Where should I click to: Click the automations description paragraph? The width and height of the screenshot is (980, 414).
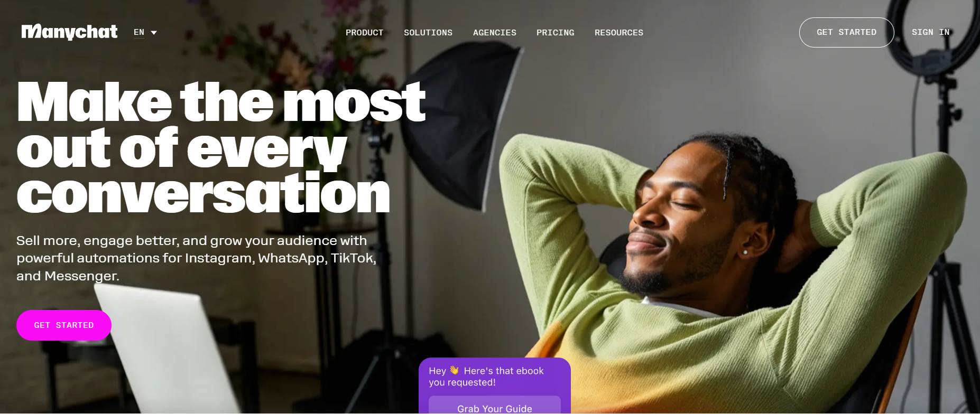(196, 258)
